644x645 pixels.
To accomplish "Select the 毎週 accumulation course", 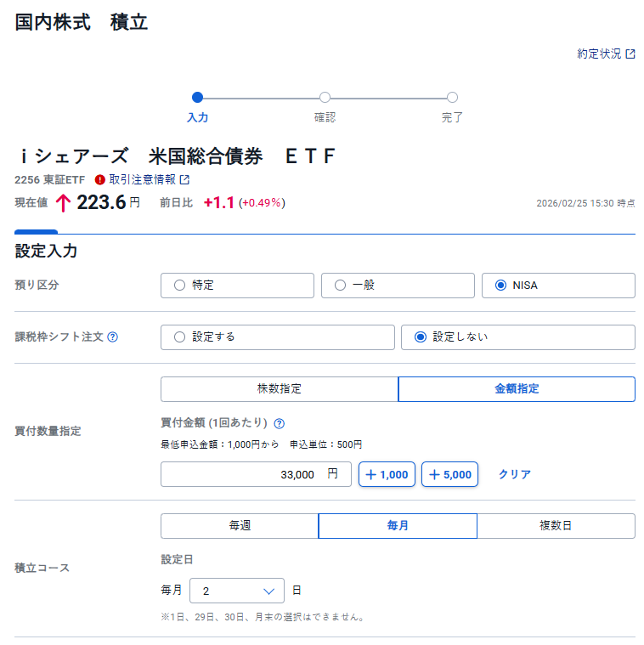I will coord(240,526).
